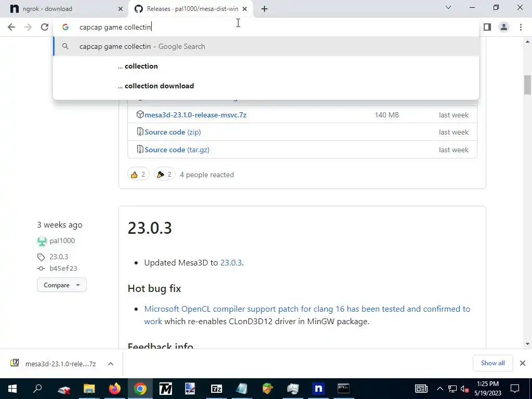
Task: Open the 23.0.3 release heading
Action: 150,228
